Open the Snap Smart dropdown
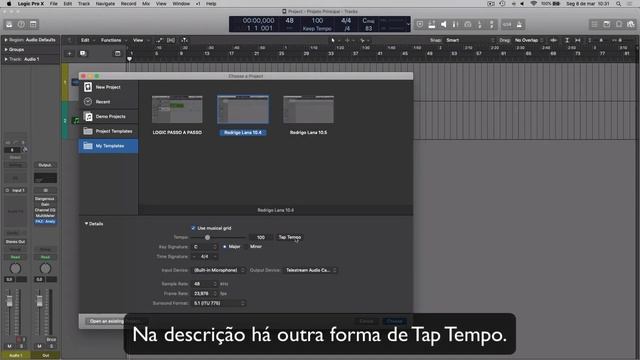640x360 pixels. (470, 40)
